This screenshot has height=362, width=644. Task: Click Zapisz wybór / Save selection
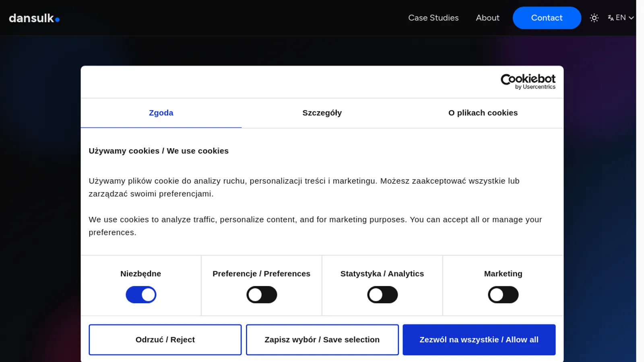pyautogui.click(x=322, y=340)
